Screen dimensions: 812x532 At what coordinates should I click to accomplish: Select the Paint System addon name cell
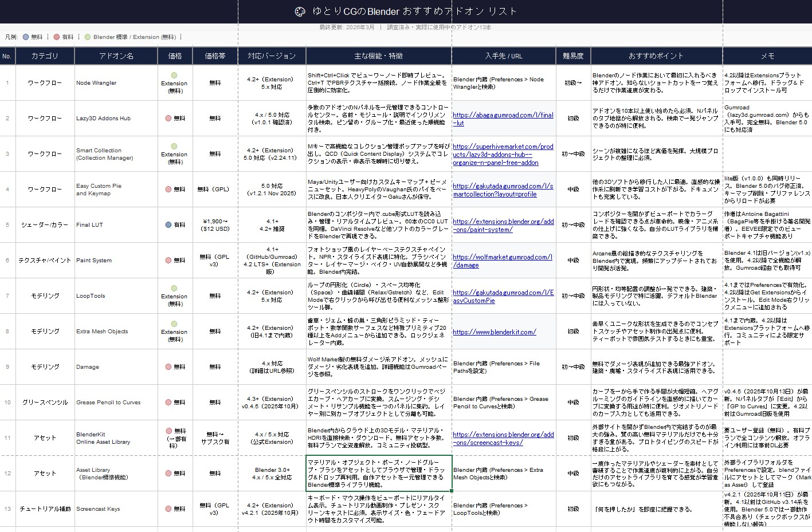[x=116, y=261]
